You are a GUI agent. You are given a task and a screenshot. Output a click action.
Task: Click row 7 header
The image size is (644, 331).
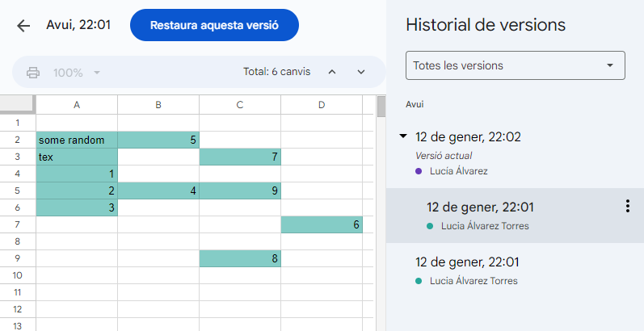click(x=18, y=224)
